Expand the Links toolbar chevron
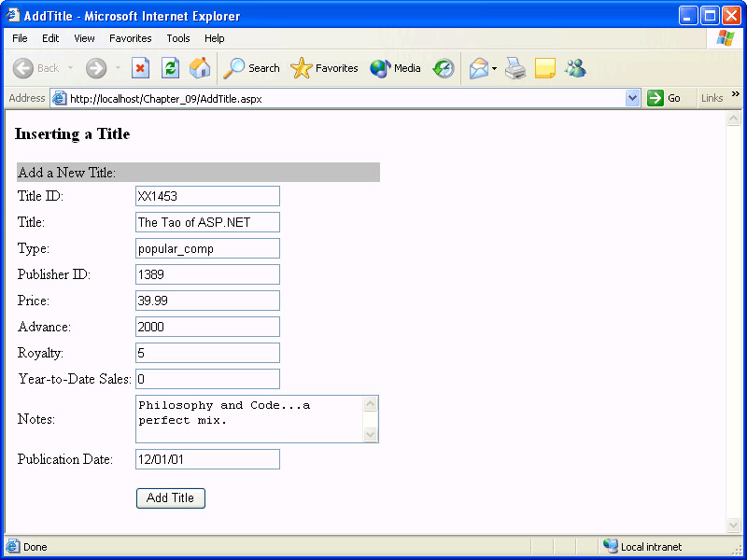This screenshot has height=560, width=747. point(735,94)
